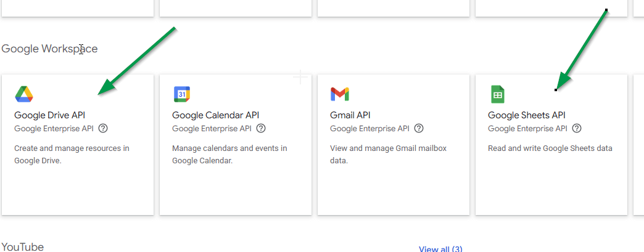Click the partially visible card after Google Sheets

[638, 144]
